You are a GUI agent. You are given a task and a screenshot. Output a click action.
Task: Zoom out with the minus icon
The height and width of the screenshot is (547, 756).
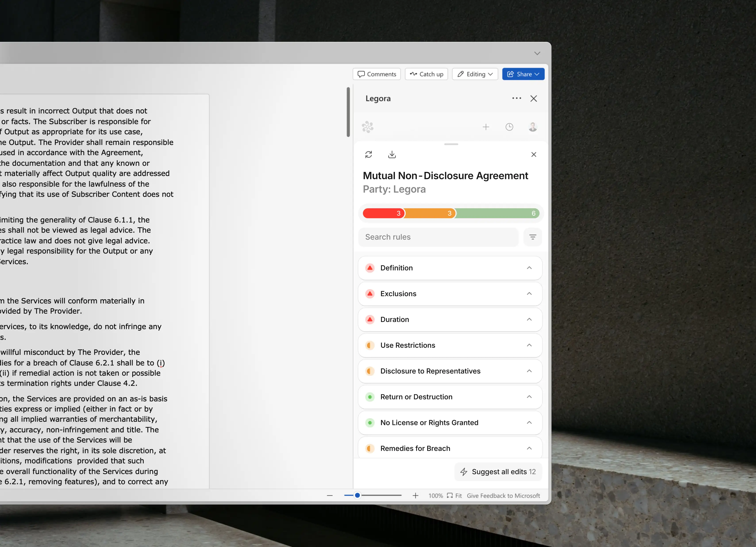point(330,496)
